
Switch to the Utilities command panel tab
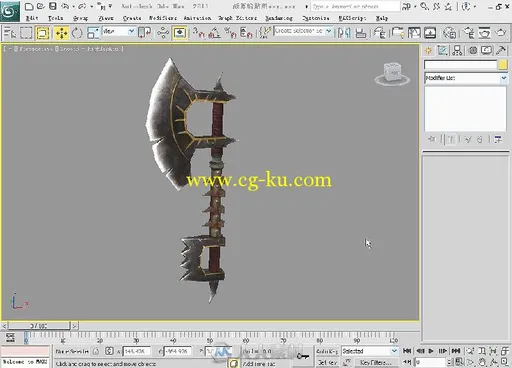[x=501, y=50]
